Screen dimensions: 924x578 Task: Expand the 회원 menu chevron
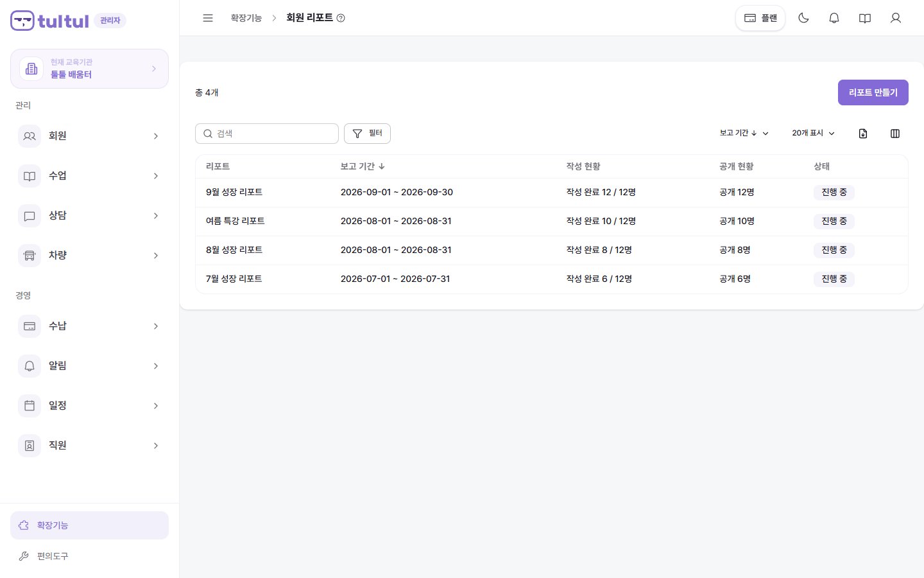point(156,136)
